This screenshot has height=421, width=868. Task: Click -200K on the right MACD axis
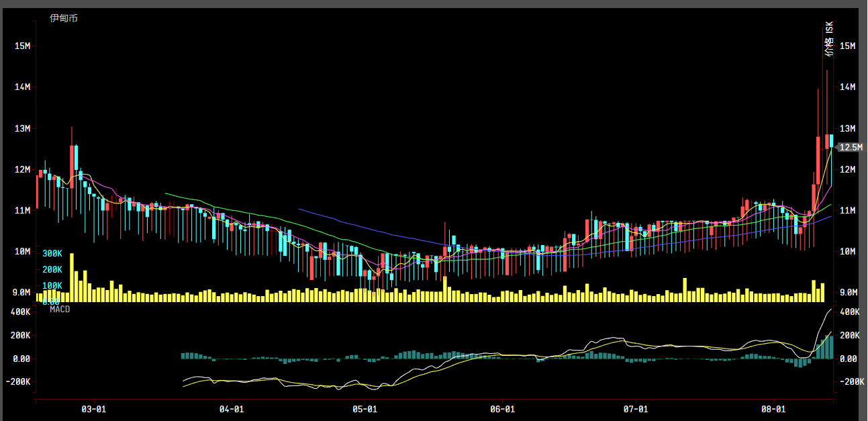(851, 381)
